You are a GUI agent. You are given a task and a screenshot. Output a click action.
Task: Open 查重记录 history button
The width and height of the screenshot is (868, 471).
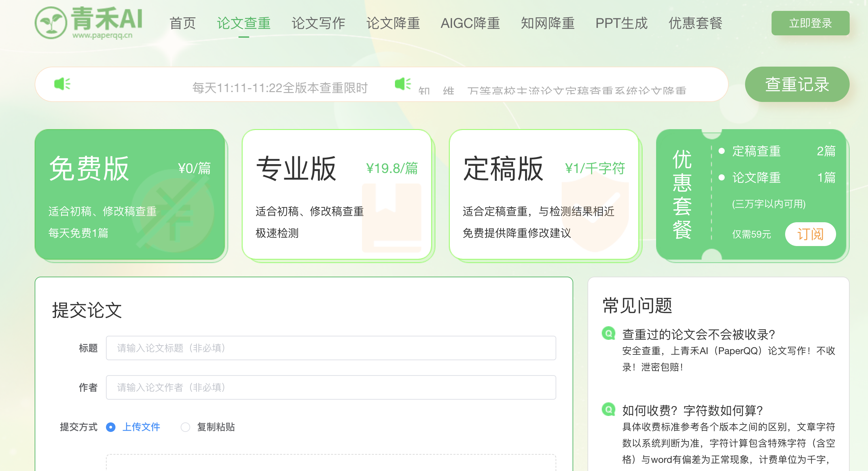pyautogui.click(x=797, y=84)
